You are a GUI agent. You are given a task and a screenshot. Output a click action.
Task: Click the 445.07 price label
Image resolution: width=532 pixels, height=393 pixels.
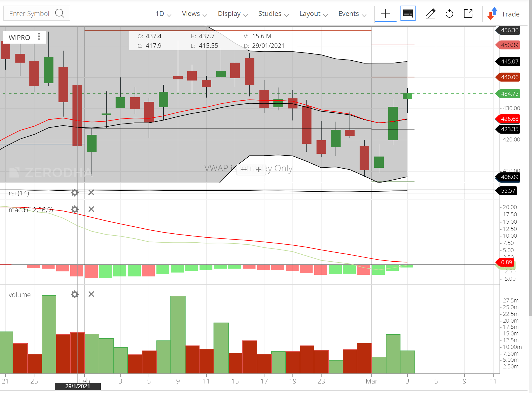click(508, 61)
